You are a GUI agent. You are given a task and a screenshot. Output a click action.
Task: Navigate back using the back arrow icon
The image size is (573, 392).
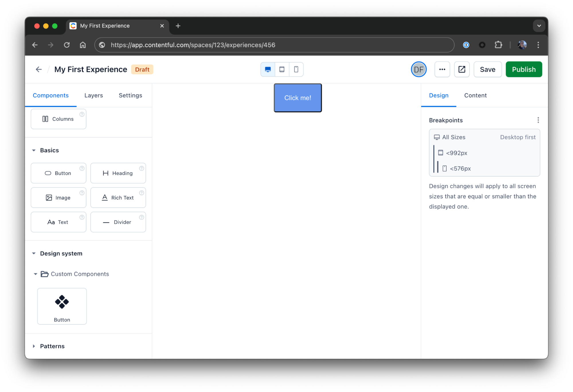[39, 70]
